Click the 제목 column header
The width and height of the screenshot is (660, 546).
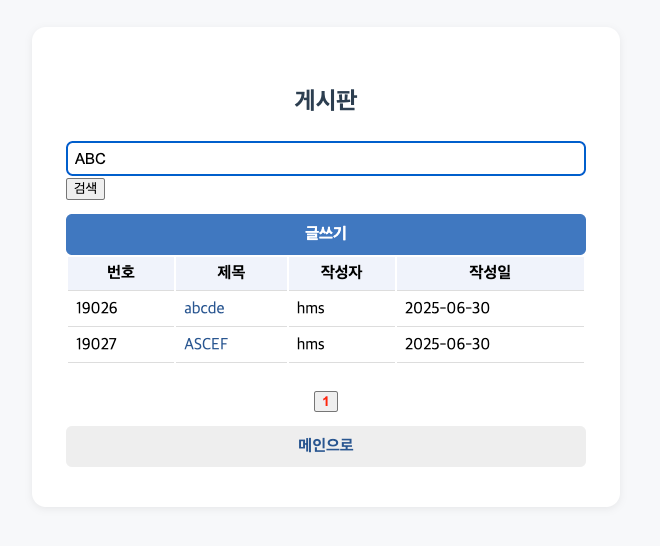tap(231, 272)
